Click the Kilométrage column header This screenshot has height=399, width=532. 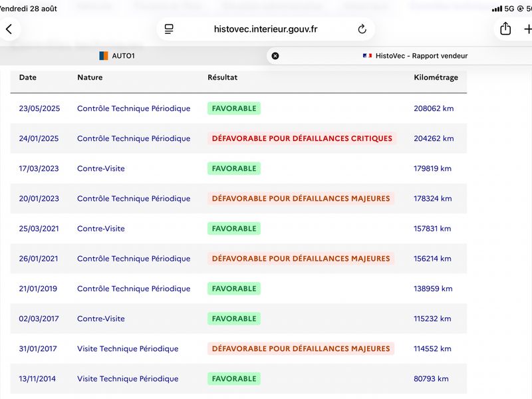(436, 78)
